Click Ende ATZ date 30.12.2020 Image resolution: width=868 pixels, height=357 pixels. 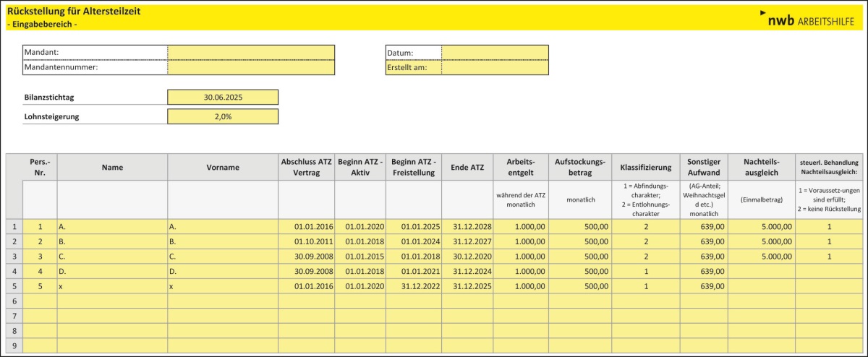(467, 256)
